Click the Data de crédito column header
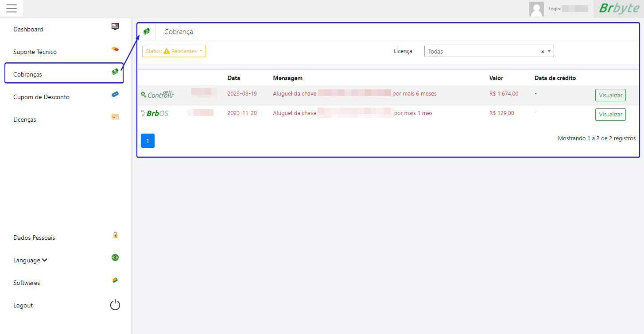The height and width of the screenshot is (334, 644). pyautogui.click(x=555, y=78)
